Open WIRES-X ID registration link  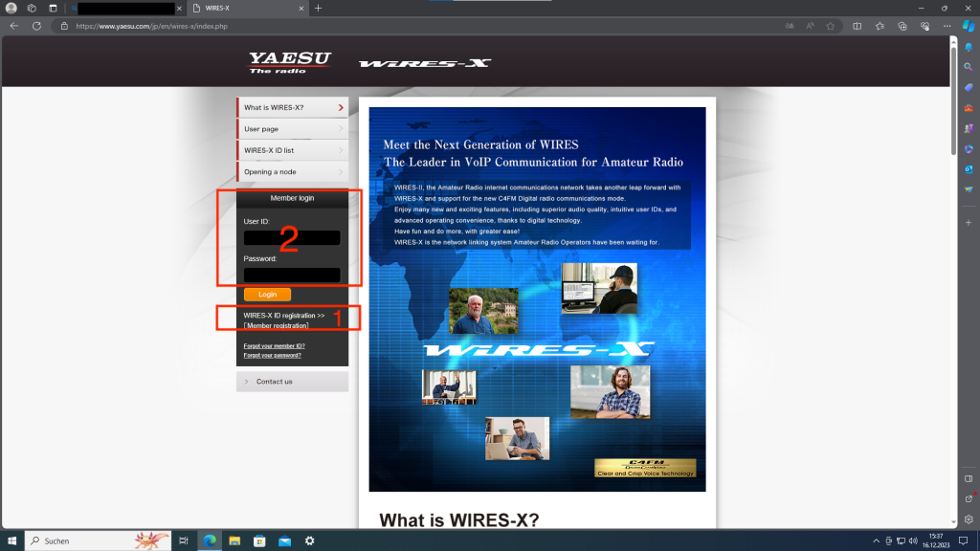tap(284, 315)
